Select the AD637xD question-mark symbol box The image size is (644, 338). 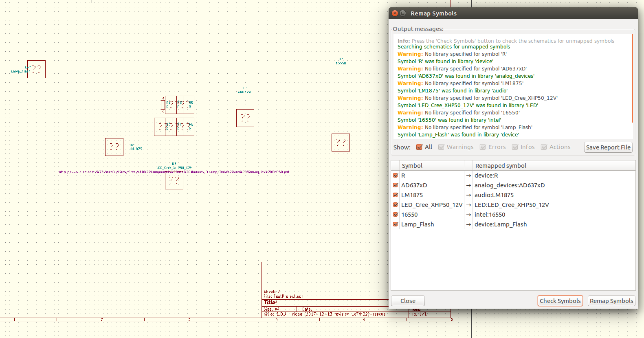(245, 118)
